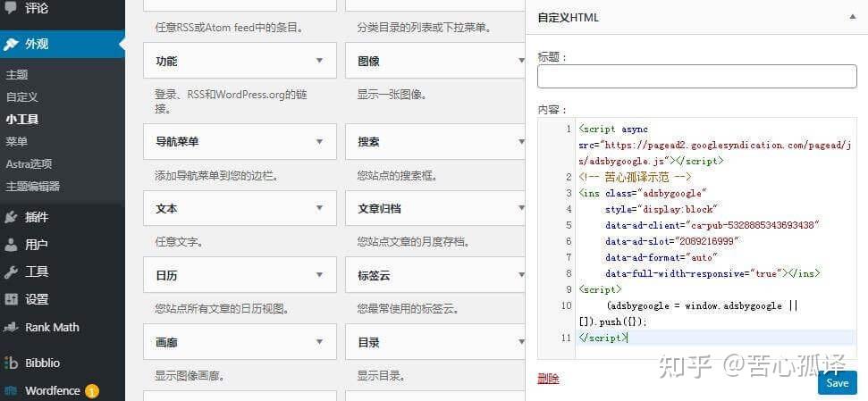Open the Bibblio icon in sidebar
Screen dimensions: 868x401
pyautogui.click(x=11, y=363)
